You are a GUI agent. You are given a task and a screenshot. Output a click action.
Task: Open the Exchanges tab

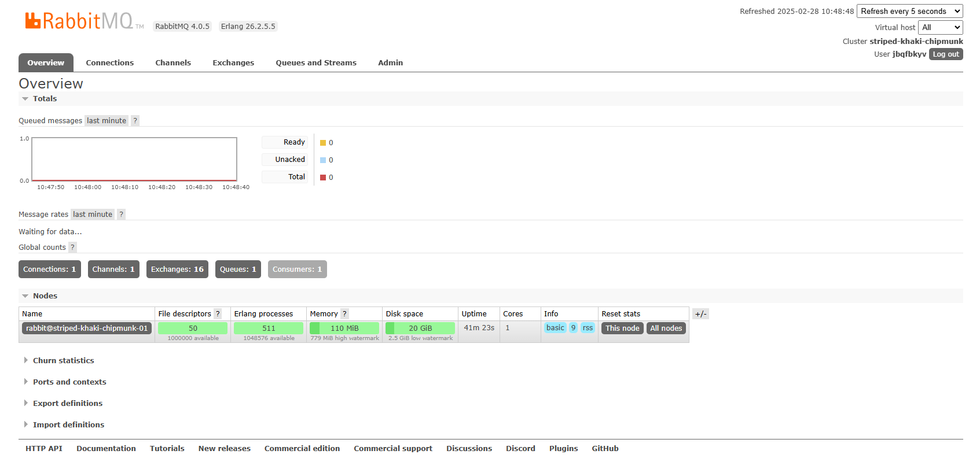233,62
